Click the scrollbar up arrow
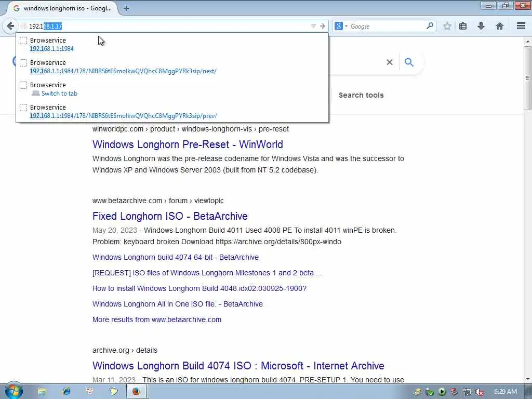This screenshot has height=399, width=532. tap(528, 42)
